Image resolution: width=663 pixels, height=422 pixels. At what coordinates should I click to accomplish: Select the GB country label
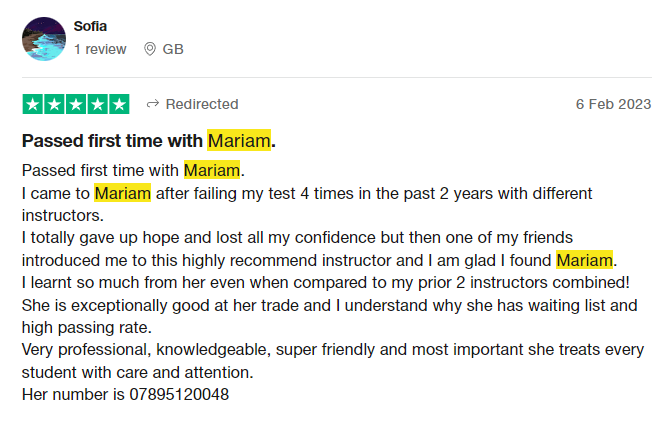(173, 49)
